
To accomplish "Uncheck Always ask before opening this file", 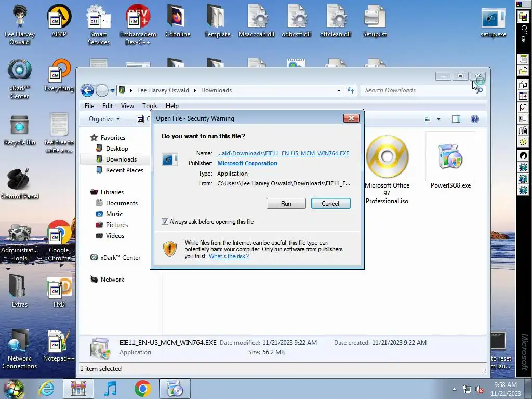I will [165, 222].
